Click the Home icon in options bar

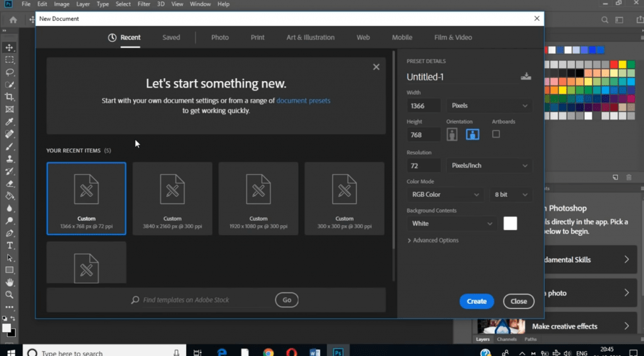pyautogui.click(x=13, y=19)
